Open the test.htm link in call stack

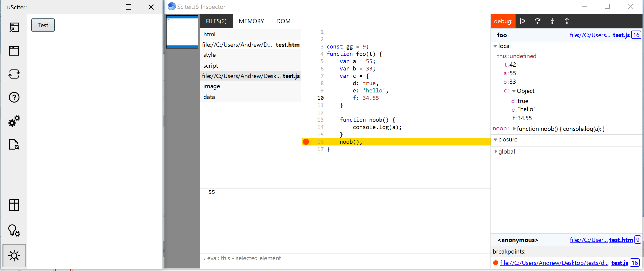point(621,240)
